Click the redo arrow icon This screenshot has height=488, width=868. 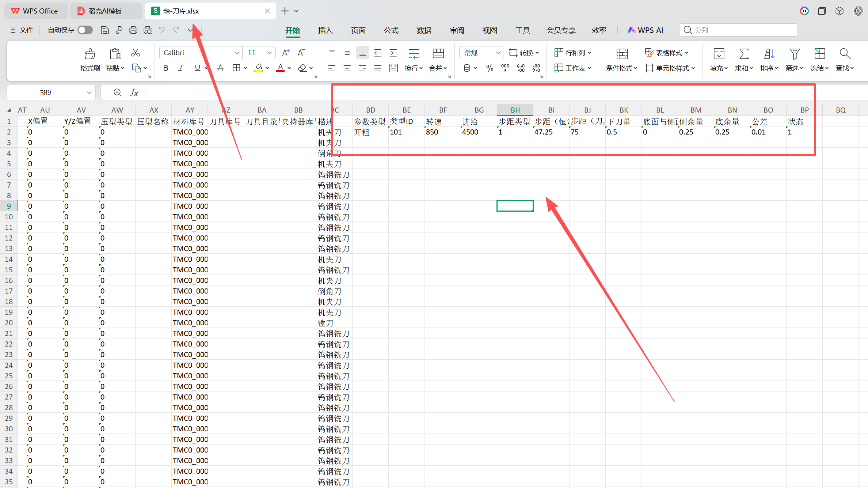click(x=176, y=30)
